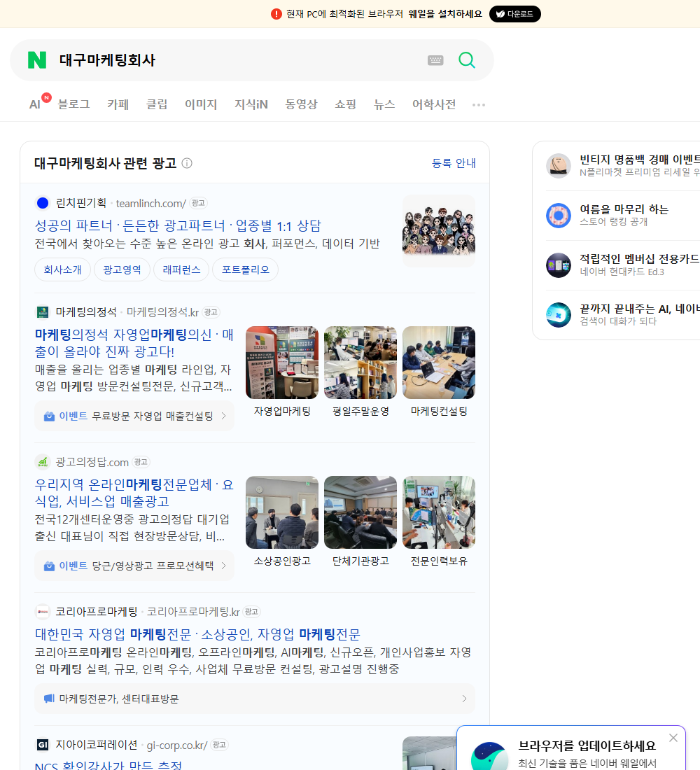Open the 마케팅컨설팅 thumbnail image
The height and width of the screenshot is (770, 700).
pos(439,363)
